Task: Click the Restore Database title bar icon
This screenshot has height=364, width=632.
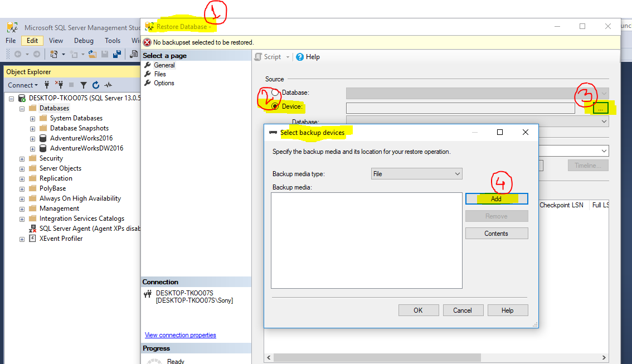Action: tap(149, 27)
